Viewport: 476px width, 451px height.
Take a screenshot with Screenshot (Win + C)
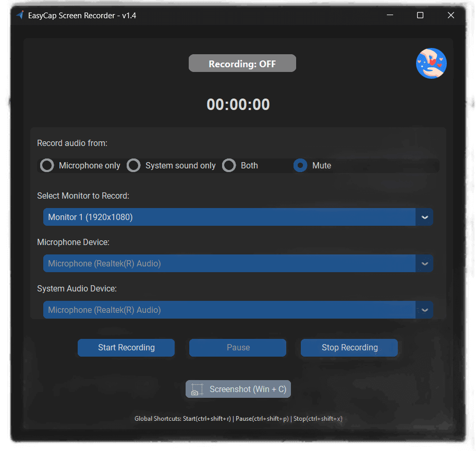238,389
